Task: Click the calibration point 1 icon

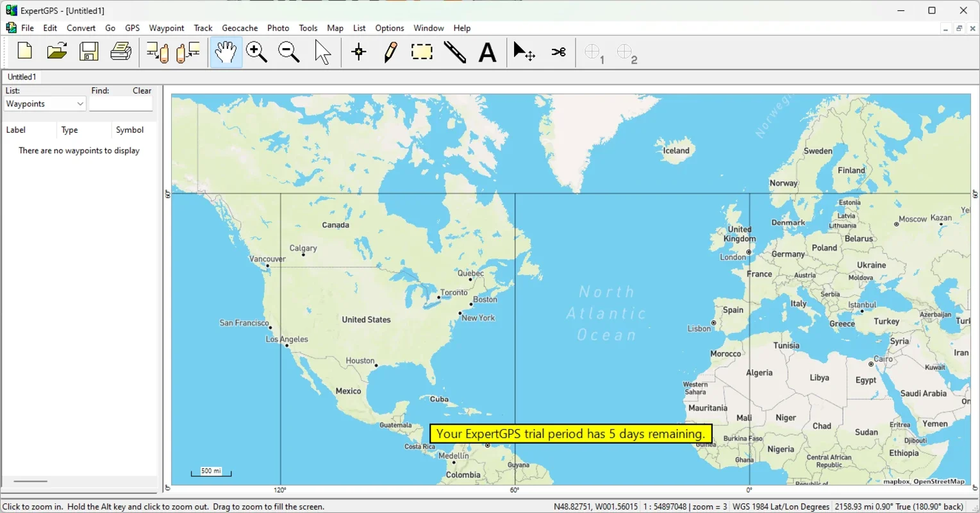Action: (595, 54)
